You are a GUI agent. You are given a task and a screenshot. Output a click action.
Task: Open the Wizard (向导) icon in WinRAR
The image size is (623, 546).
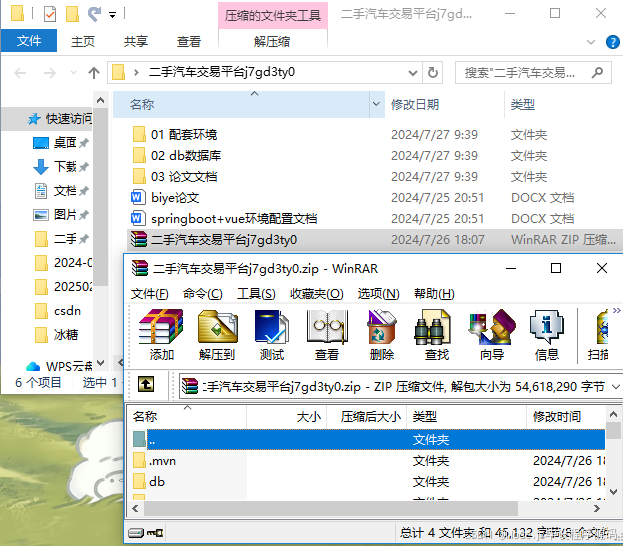point(492,335)
